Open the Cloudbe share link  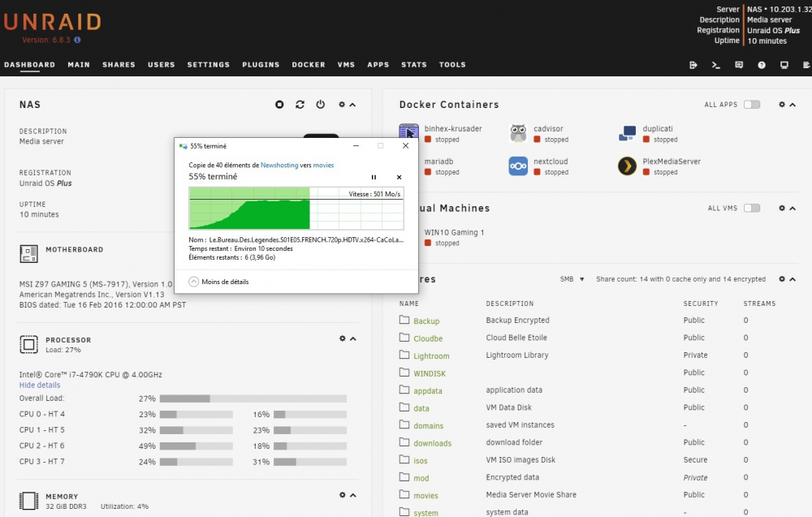pos(428,338)
